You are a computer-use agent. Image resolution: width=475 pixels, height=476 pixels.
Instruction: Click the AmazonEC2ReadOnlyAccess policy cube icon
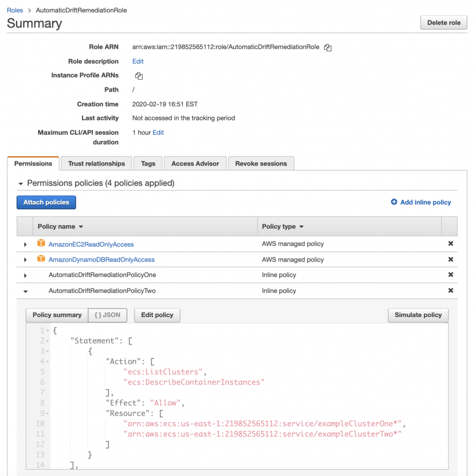click(41, 243)
